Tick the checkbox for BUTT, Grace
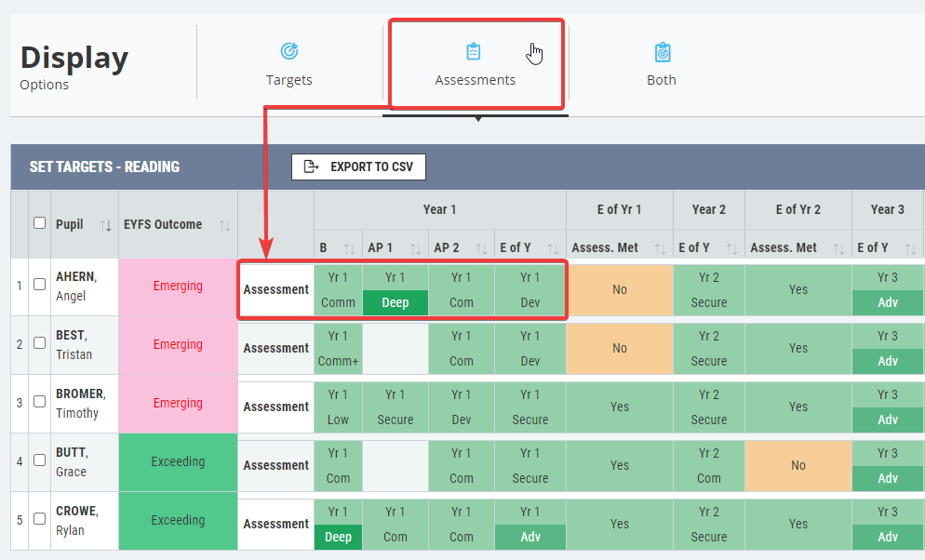Viewport: 925px width, 560px height. click(x=39, y=460)
